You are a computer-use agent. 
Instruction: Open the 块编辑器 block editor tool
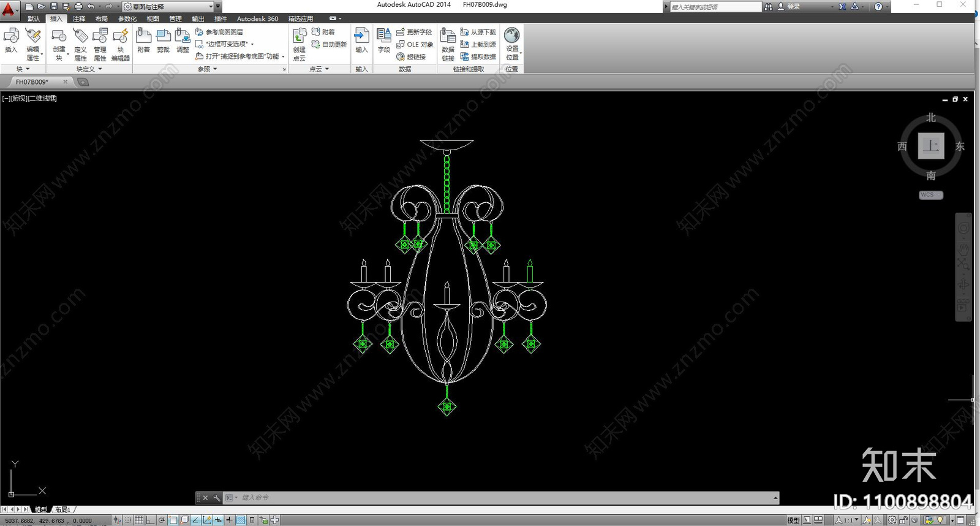pos(121,44)
